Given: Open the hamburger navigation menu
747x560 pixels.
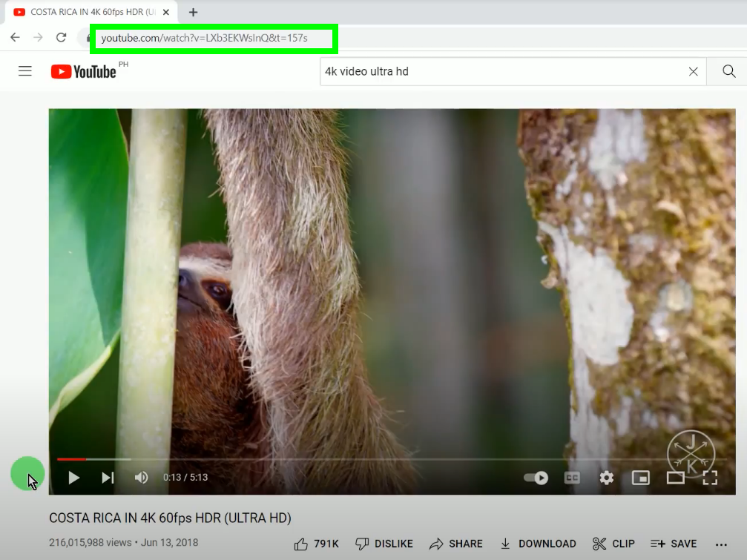Looking at the screenshot, I should [25, 71].
